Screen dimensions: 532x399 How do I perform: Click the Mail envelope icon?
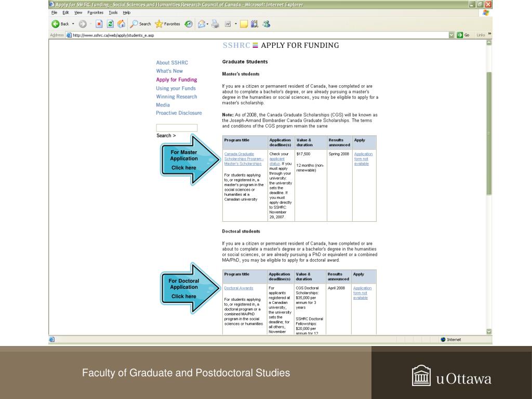[x=202, y=24]
